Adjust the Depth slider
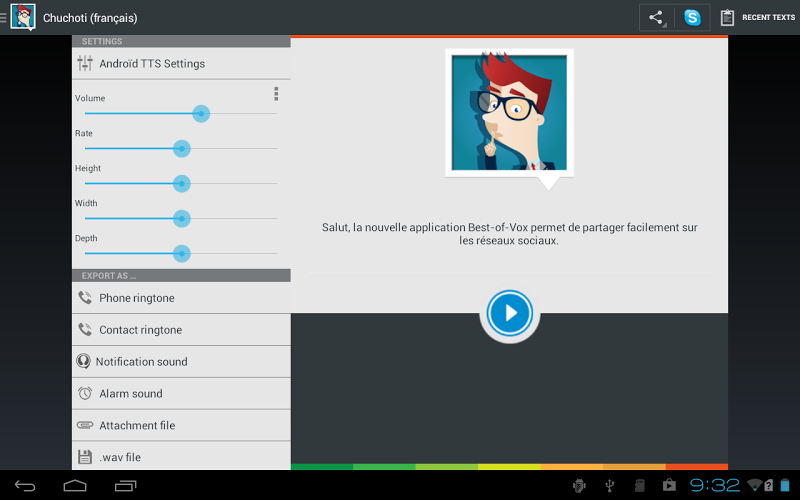Image resolution: width=800 pixels, height=500 pixels. pos(181,254)
